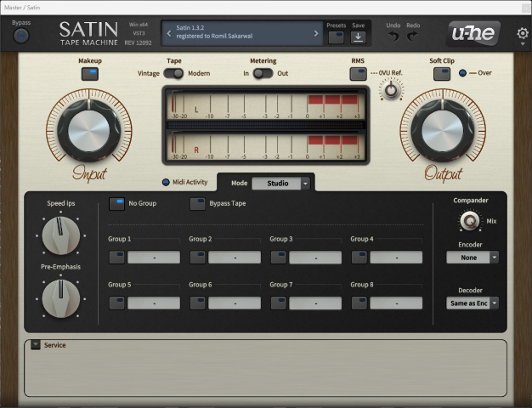Flip the Metering In/Out switch
This screenshot has height=408, width=532.
click(263, 73)
